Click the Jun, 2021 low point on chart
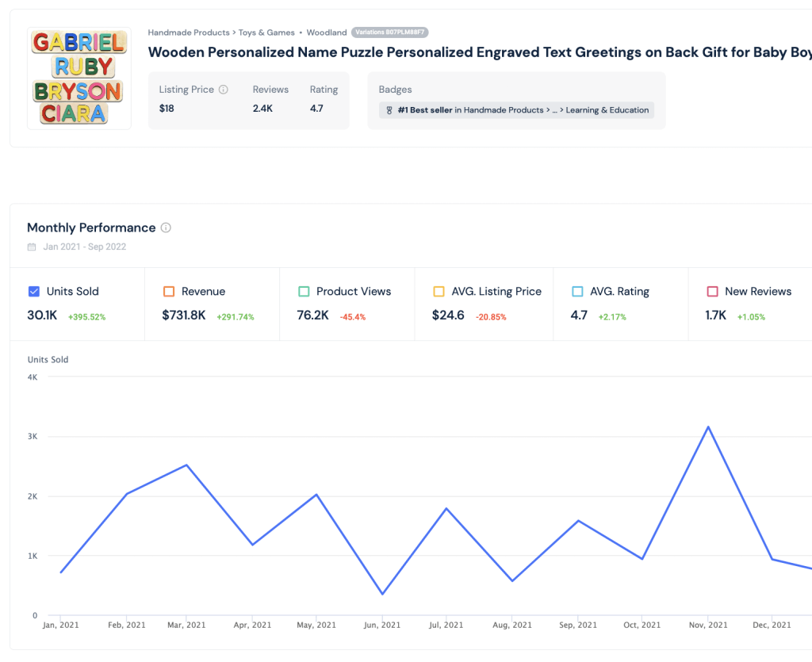Image resolution: width=812 pixels, height=662 pixels. 382,594
